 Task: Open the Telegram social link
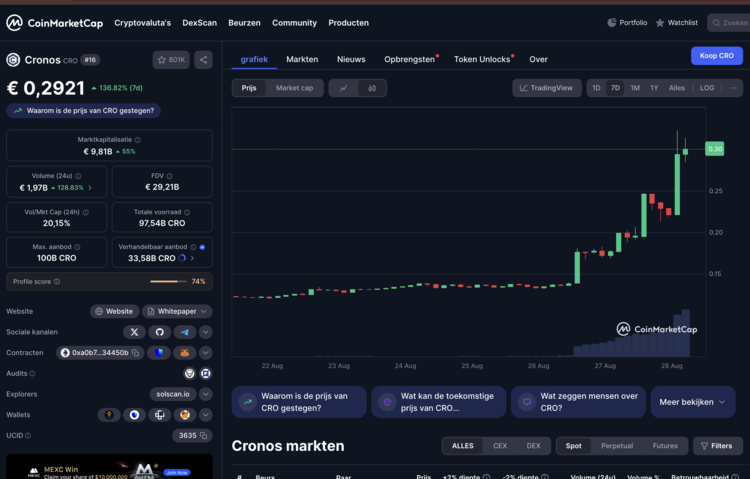pyautogui.click(x=185, y=332)
